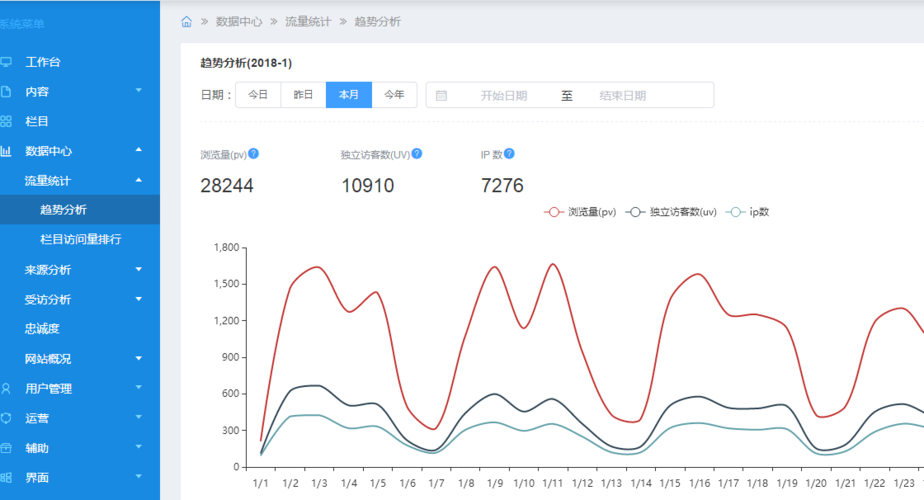The width and height of the screenshot is (924, 500).
Task: Open 网站概况 in the sidebar
Action: [x=47, y=358]
